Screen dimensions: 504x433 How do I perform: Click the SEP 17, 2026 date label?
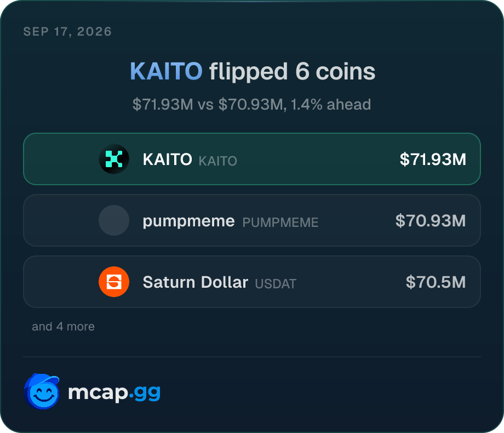point(67,32)
